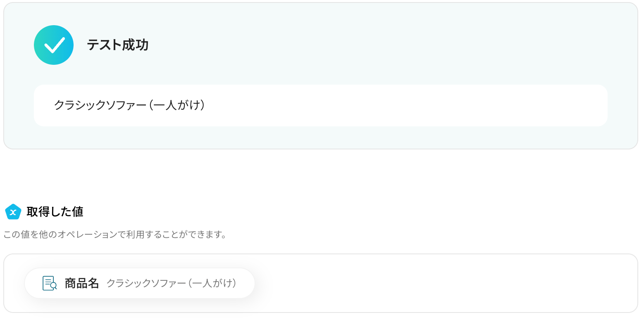Viewport: 644px width, 322px height.
Task: Click the document search icon beside 商品名
Action: [50, 283]
